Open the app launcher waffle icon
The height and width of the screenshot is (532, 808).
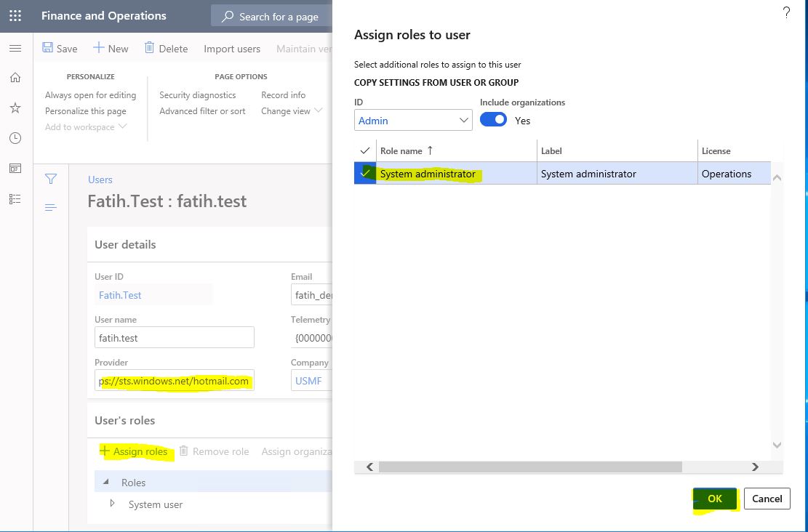tap(15, 16)
